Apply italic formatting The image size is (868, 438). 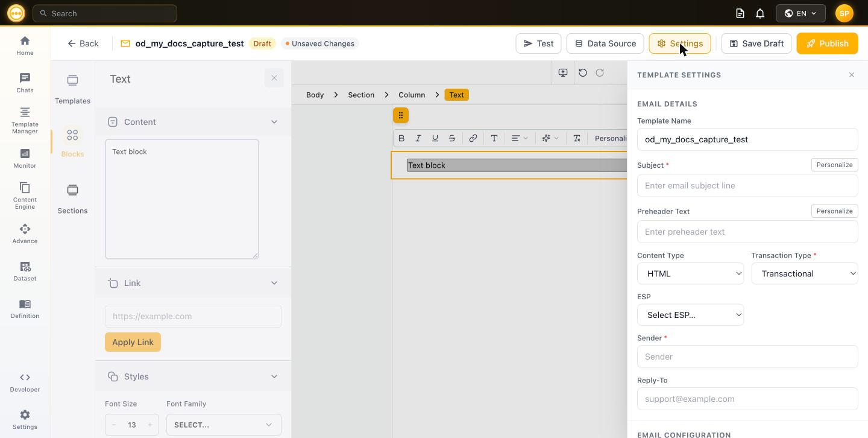pyautogui.click(x=418, y=138)
